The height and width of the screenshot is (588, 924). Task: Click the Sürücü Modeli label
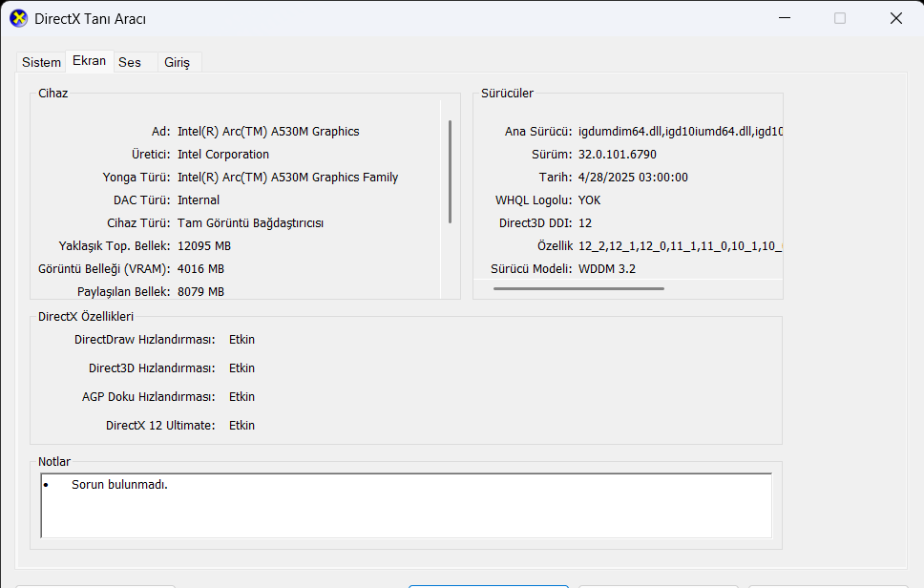click(x=532, y=269)
